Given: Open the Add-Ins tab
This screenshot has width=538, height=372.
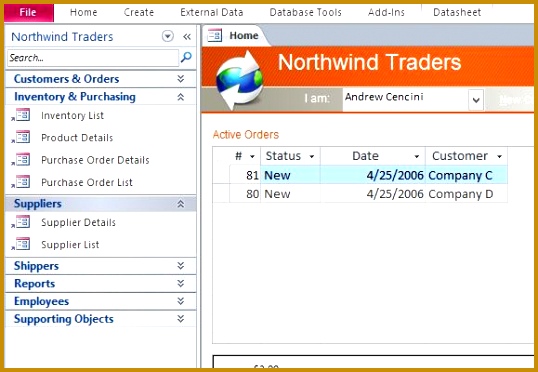Looking at the screenshot, I should [386, 12].
